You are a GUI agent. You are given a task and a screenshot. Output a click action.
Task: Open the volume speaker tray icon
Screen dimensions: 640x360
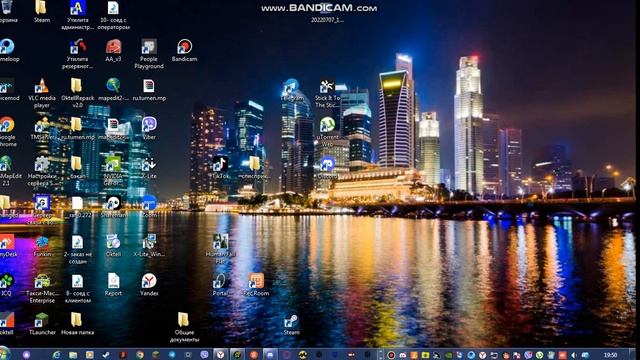[x=574, y=355]
